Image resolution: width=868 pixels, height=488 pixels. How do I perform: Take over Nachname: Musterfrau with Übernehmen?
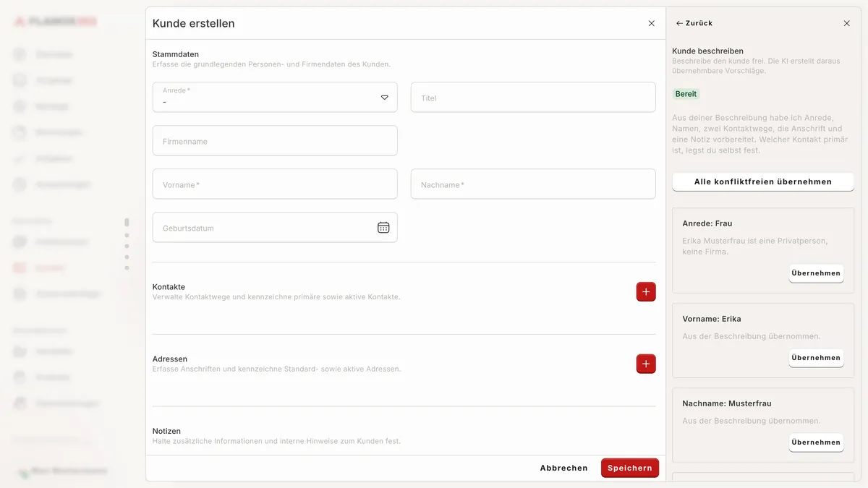coord(816,442)
